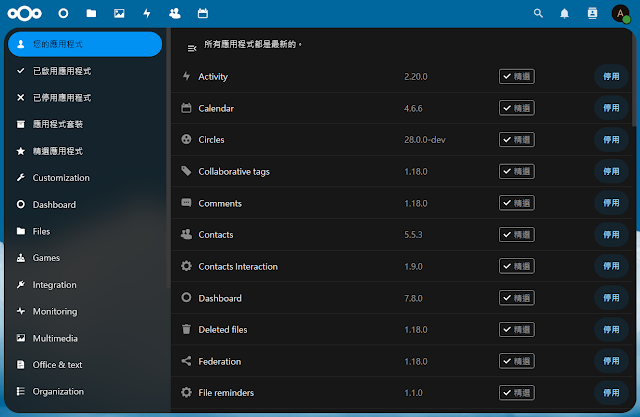Disable the Circles app
The height and width of the screenshot is (417, 640).
[611, 140]
